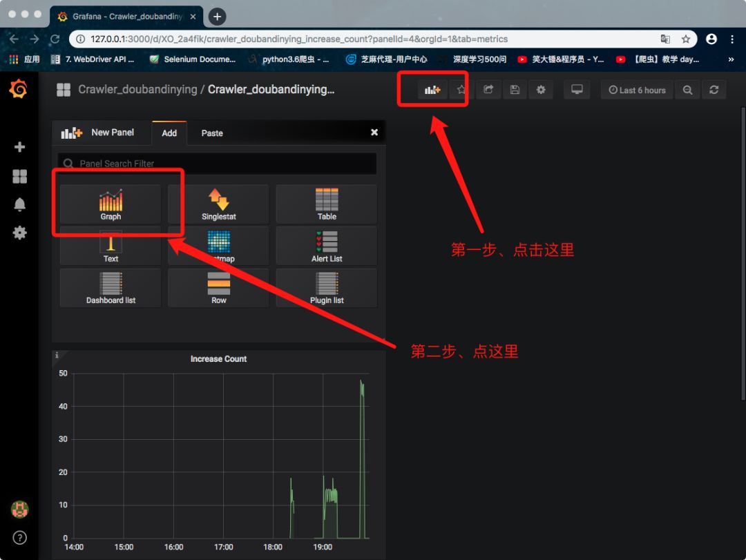Switch to the Paste tab

click(x=212, y=133)
